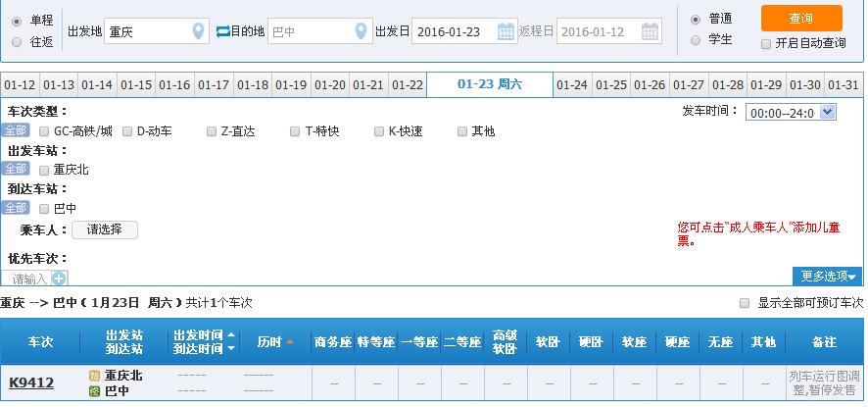Click the swap origin and destination icon
Image resolution: width=868 pixels, height=407 pixels.
coord(221,31)
